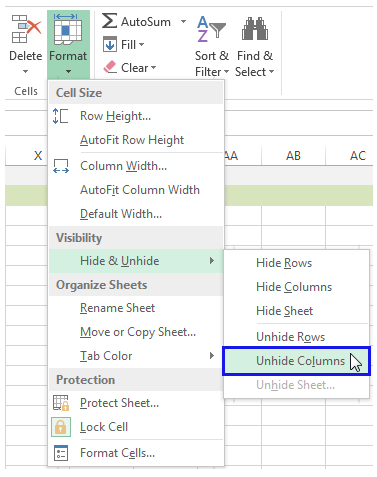Click the AutoSum sigma icon
This screenshot has width=377, height=477.
coord(109,21)
